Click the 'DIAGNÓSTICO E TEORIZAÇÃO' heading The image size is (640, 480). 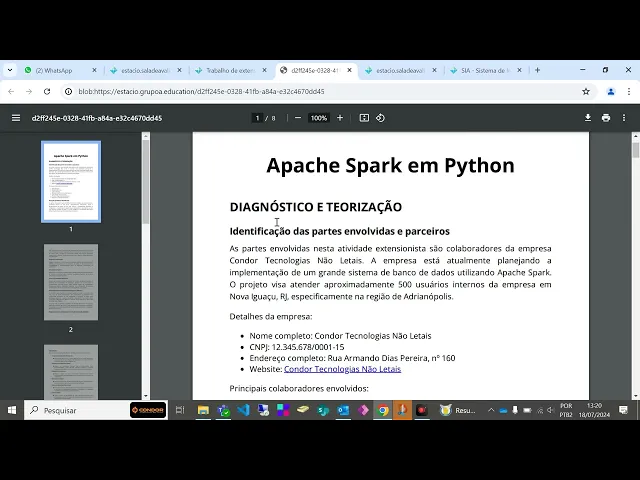tap(316, 207)
